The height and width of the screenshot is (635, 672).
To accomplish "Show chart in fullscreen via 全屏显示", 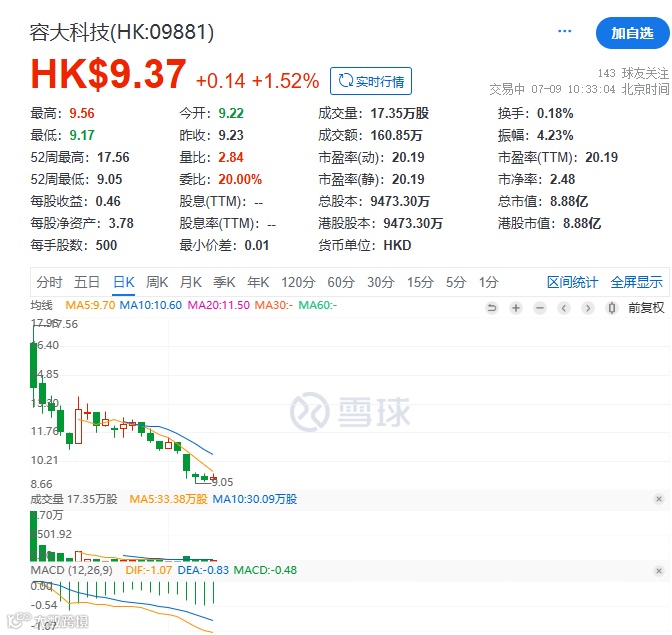I will point(636,282).
